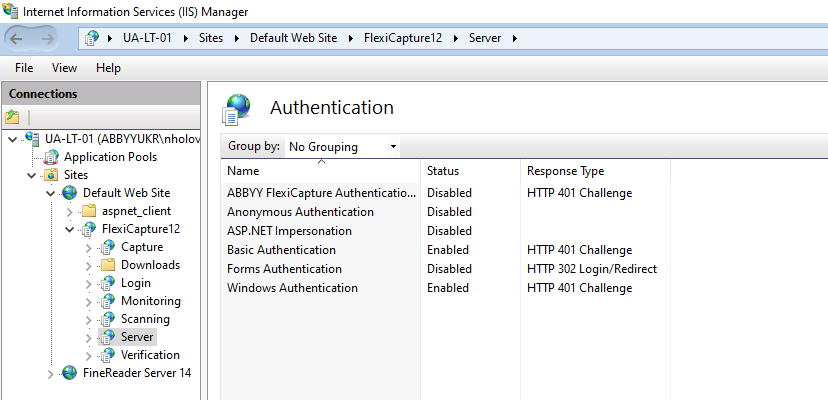Click Enabled status of Basic Authentication
Screen dimensions: 828x400
tap(448, 250)
